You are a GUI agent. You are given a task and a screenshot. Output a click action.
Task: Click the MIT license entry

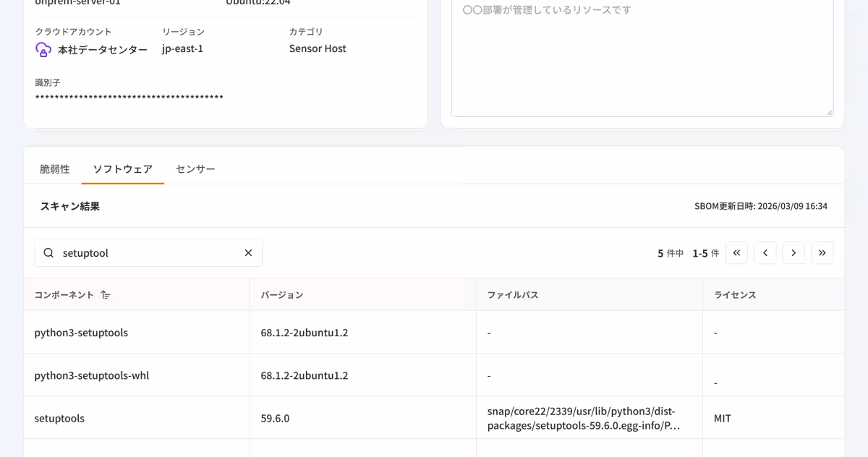721,418
